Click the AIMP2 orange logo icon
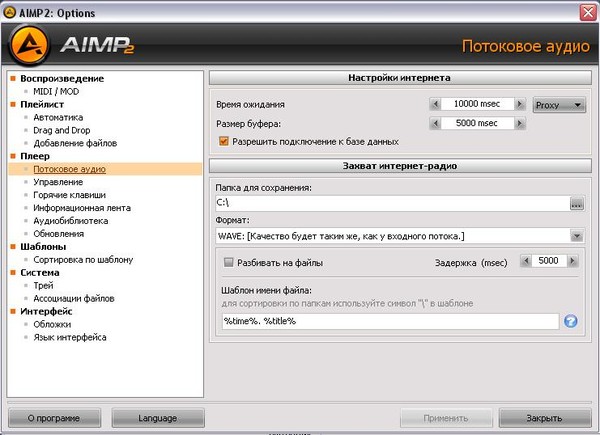 [x=29, y=46]
